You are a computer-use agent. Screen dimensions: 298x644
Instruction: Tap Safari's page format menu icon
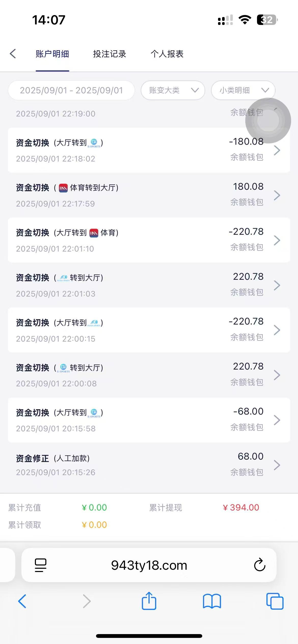coord(40,565)
